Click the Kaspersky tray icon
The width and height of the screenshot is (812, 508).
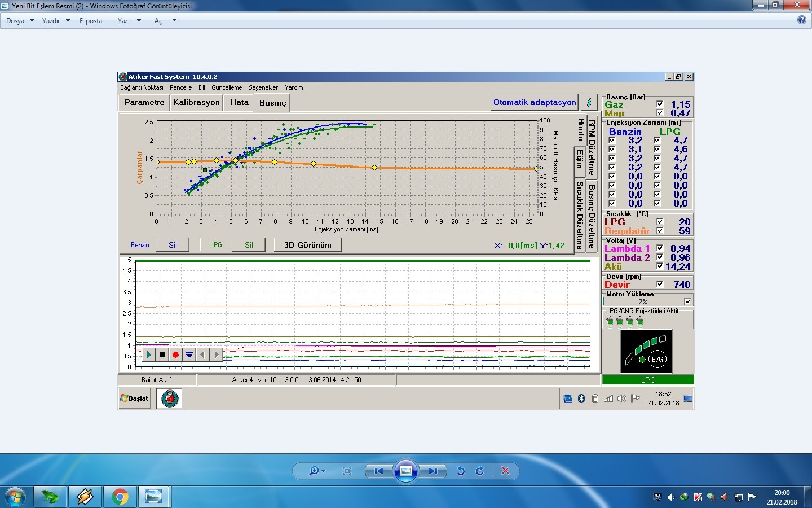tap(698, 497)
